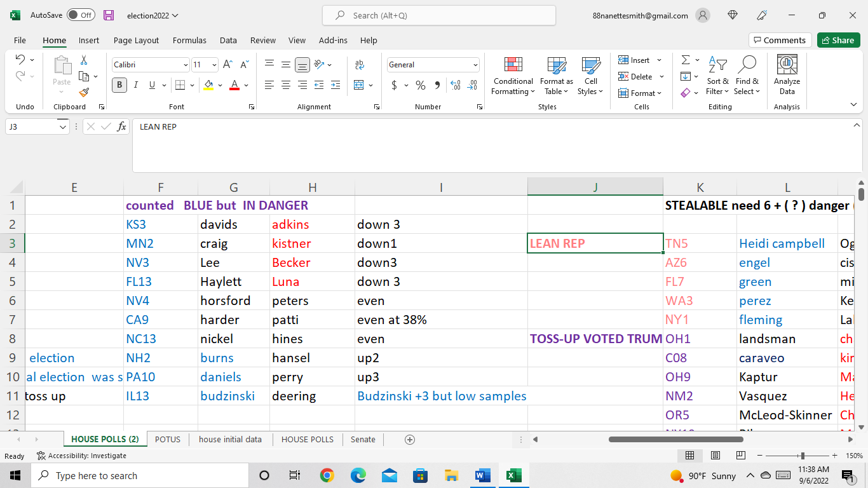Viewport: 868px width, 488px height.
Task: Click the AutoSum sigma icon
Action: pos(686,60)
